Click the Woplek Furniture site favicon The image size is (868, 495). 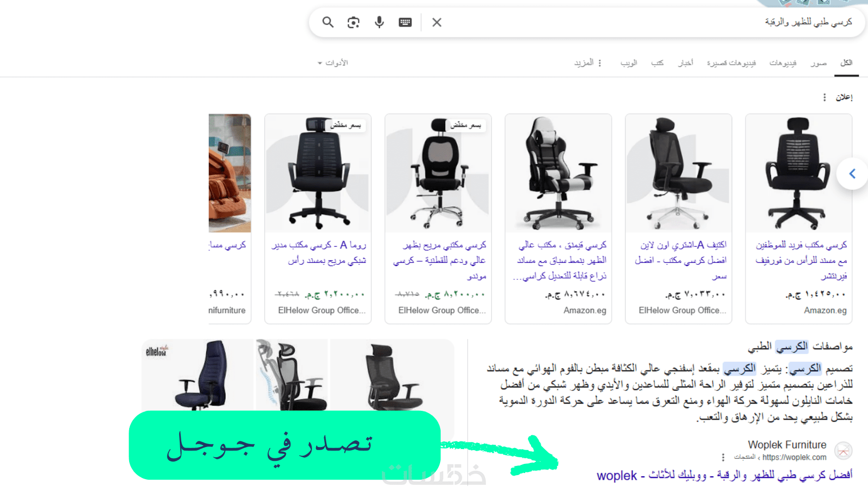coord(843,451)
